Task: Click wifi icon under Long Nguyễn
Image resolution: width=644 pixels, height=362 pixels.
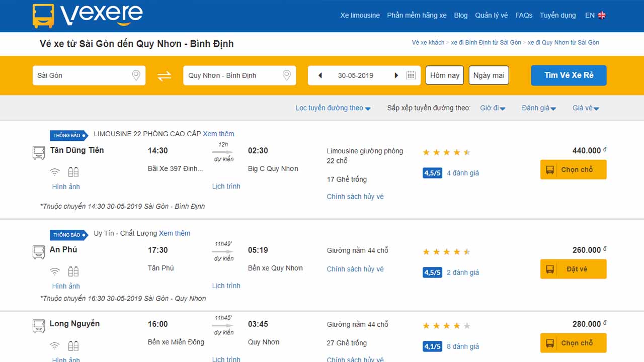Action: 55,346
